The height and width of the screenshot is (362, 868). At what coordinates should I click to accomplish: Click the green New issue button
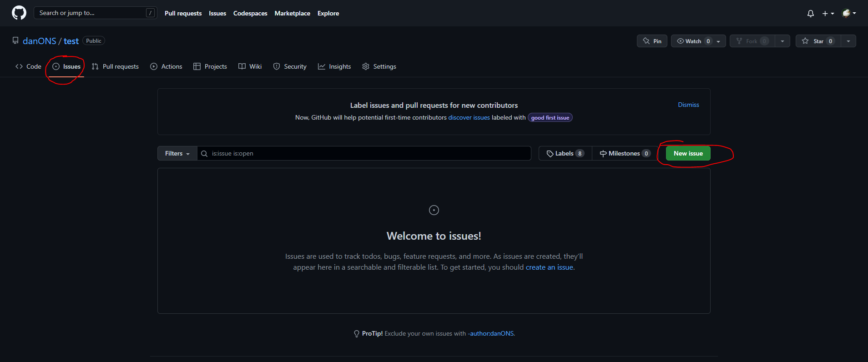pos(688,153)
